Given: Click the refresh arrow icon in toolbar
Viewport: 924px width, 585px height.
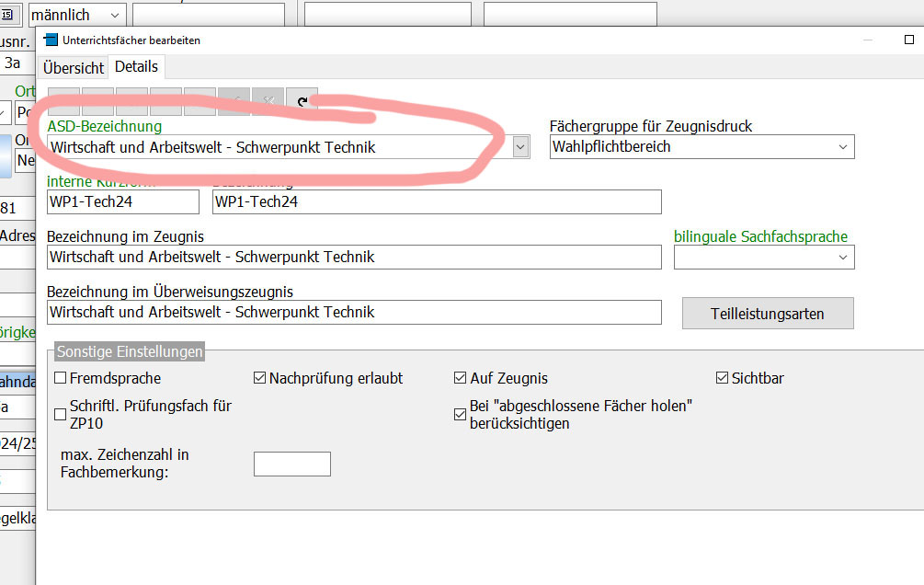Looking at the screenshot, I should tap(302, 101).
